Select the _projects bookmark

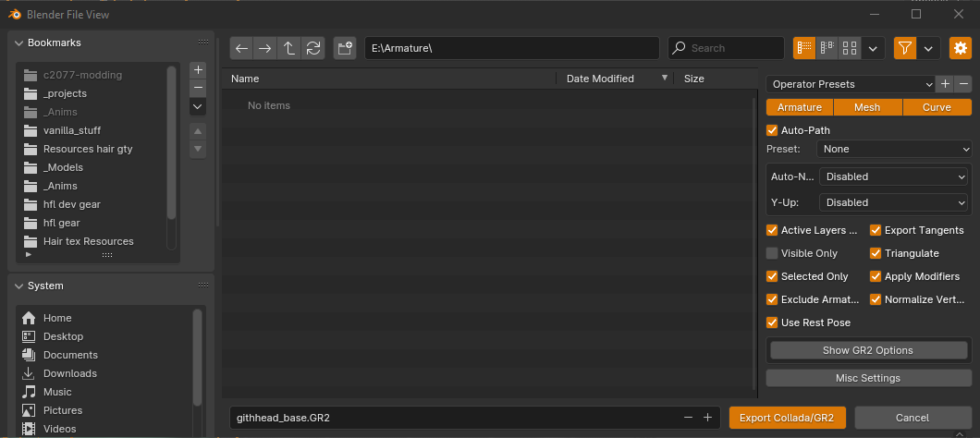65,93
